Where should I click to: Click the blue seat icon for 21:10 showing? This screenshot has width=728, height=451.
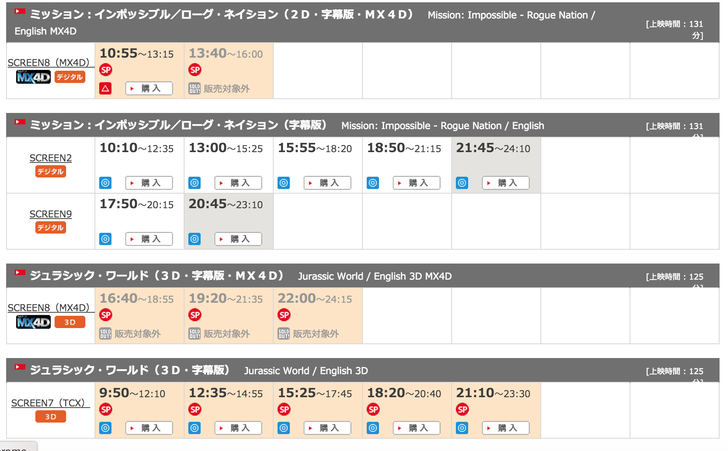(462, 428)
